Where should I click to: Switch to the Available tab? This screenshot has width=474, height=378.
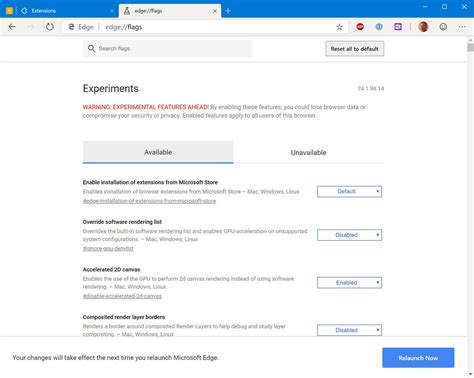158,152
